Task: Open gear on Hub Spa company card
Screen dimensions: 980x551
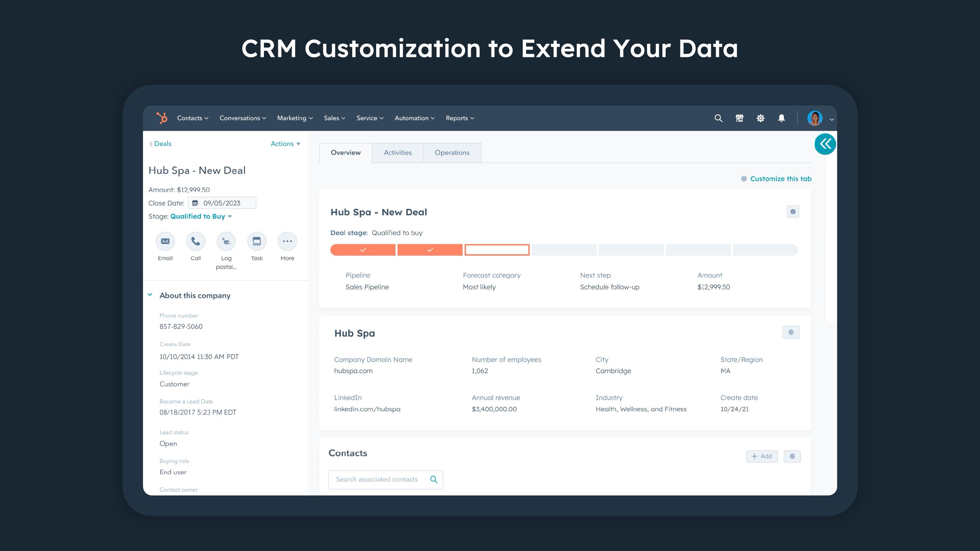Action: click(791, 332)
